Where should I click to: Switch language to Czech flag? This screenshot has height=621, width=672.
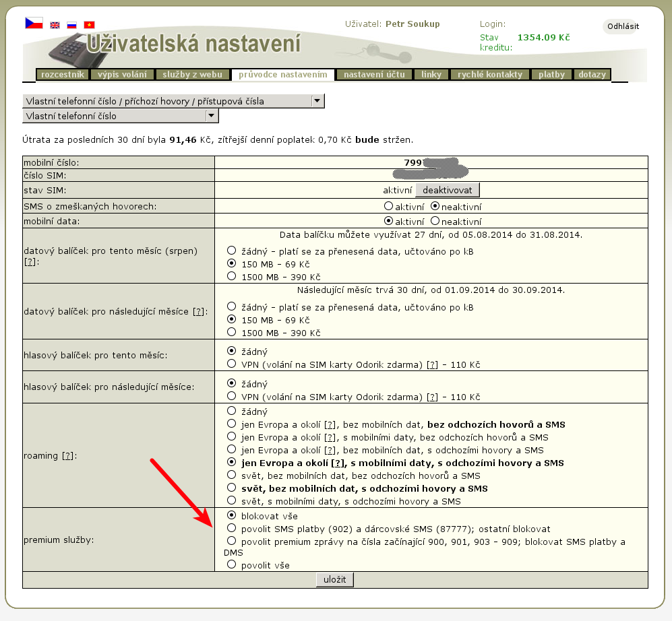coord(34,24)
